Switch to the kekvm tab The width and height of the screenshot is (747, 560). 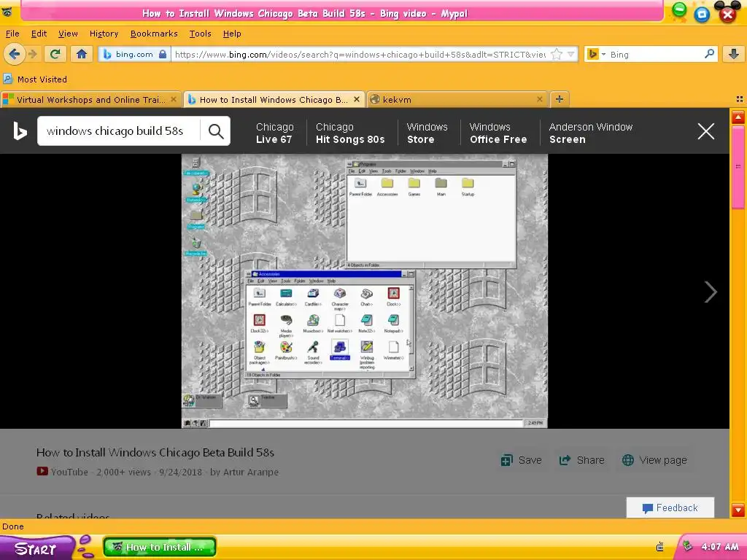click(x=457, y=99)
